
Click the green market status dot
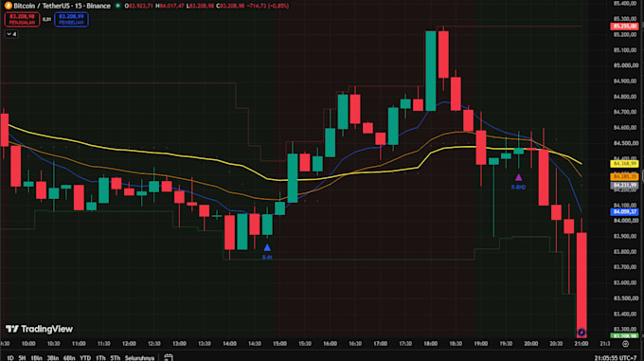(x=117, y=6)
